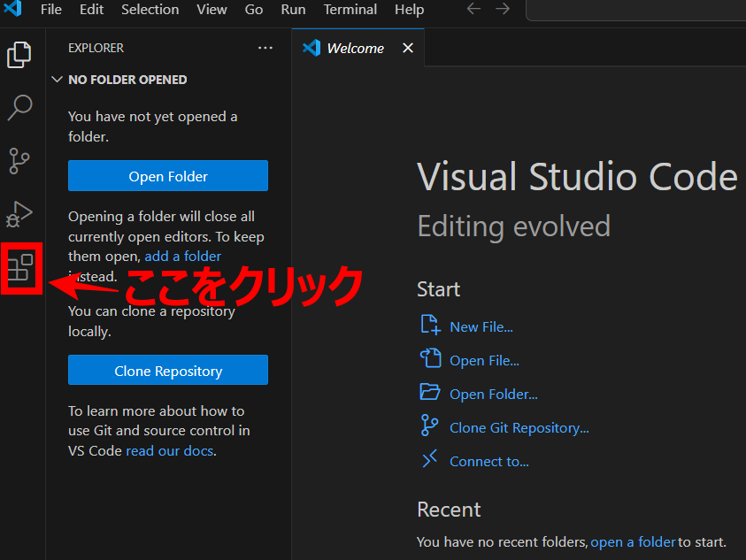The image size is (746, 560).
Task: Select the Welcome tab
Action: click(x=358, y=48)
